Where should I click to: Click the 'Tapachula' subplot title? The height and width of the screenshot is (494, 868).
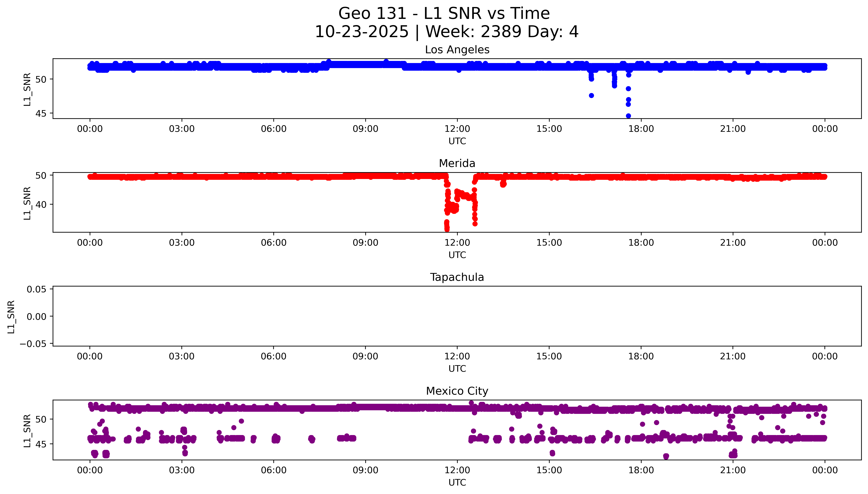pyautogui.click(x=457, y=277)
